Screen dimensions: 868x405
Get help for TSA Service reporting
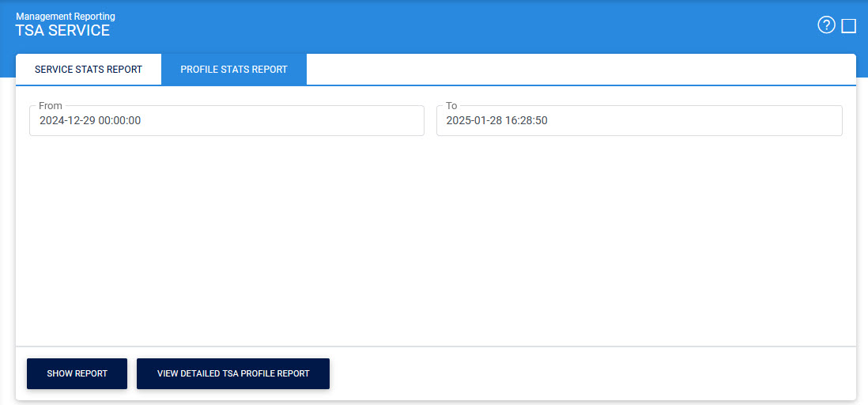click(x=826, y=25)
